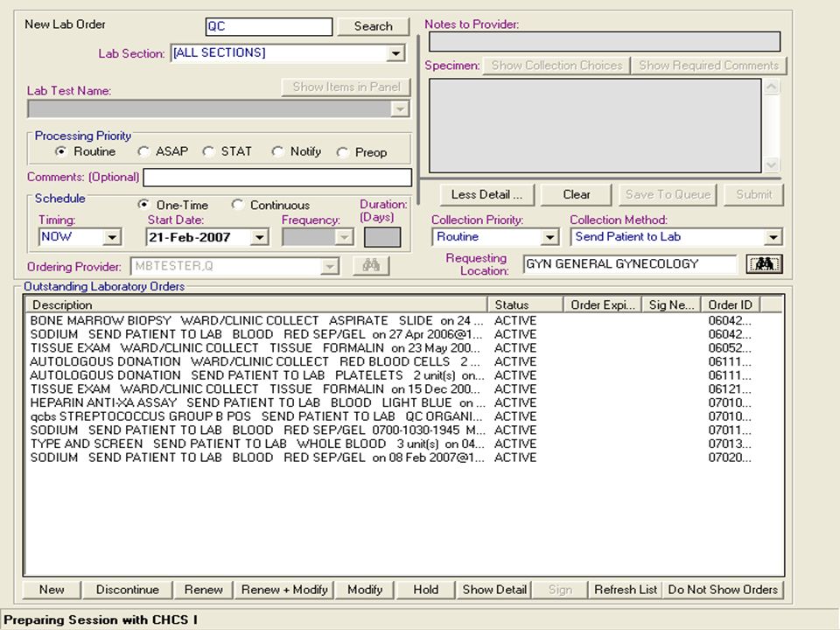Screen dimensions: 840x630
Task: Click the binoculars icon beside Requesting Location
Action: tap(764, 264)
